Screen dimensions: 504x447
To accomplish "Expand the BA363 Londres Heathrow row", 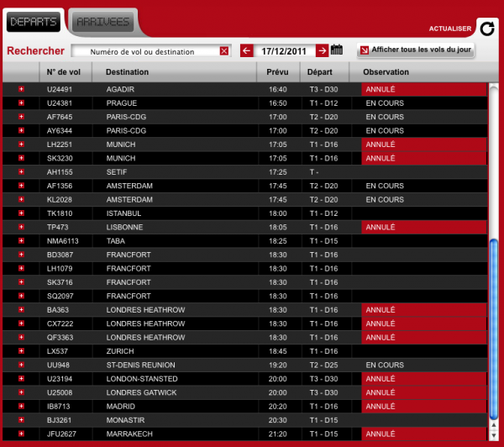I will (22, 310).
